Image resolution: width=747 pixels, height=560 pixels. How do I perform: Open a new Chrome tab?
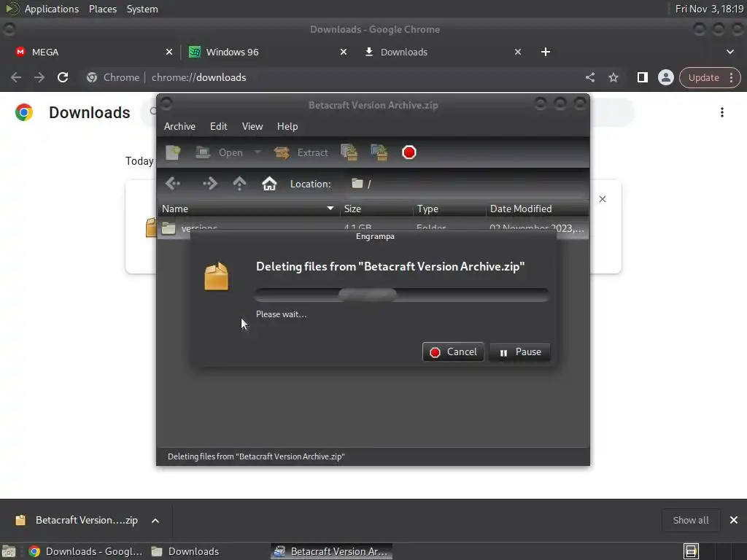point(546,52)
